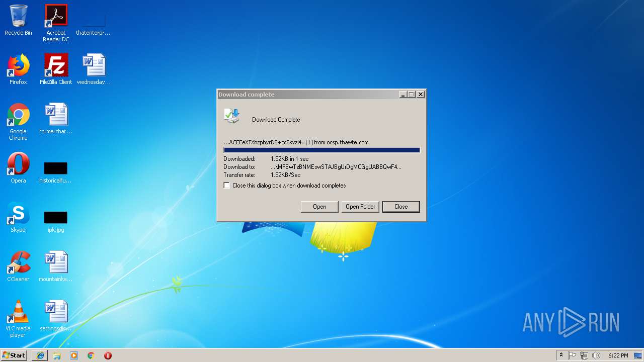The image size is (644, 362).
Task: Show hidden system tray icons
Action: coord(561,355)
